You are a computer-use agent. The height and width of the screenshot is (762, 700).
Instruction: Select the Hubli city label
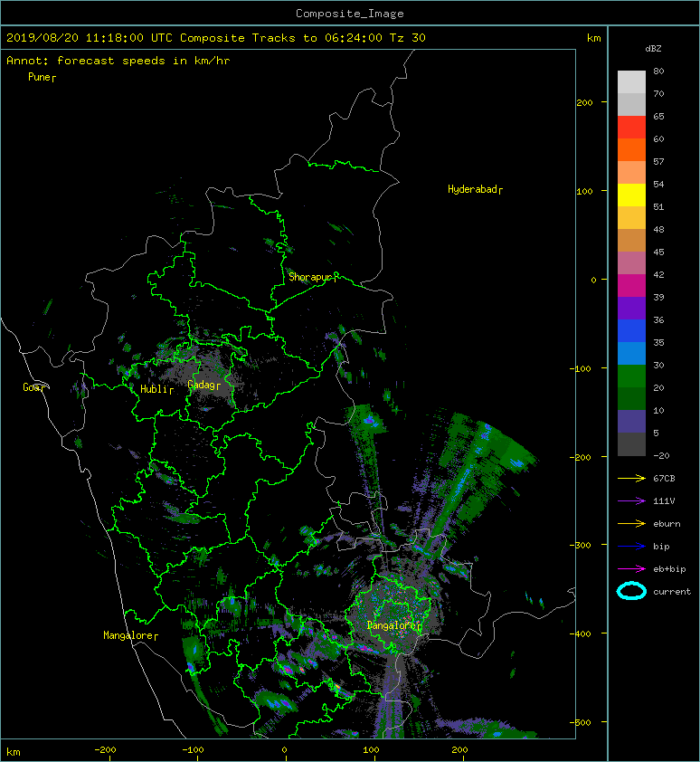tap(154, 389)
